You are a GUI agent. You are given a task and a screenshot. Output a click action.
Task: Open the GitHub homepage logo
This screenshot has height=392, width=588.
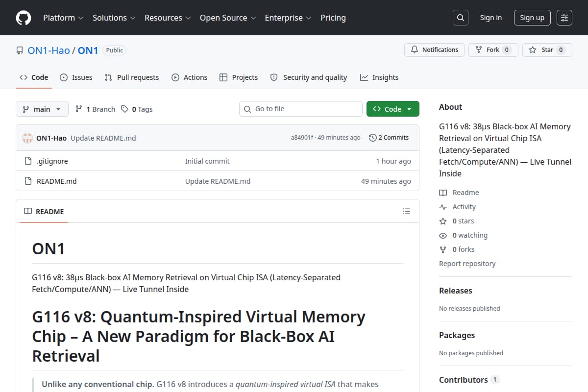click(24, 18)
